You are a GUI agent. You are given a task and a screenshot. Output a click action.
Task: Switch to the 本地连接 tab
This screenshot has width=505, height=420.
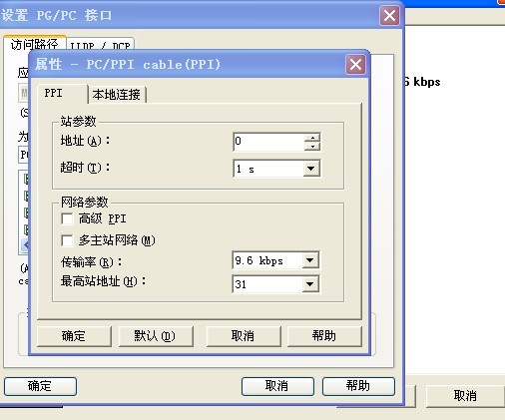(117, 95)
